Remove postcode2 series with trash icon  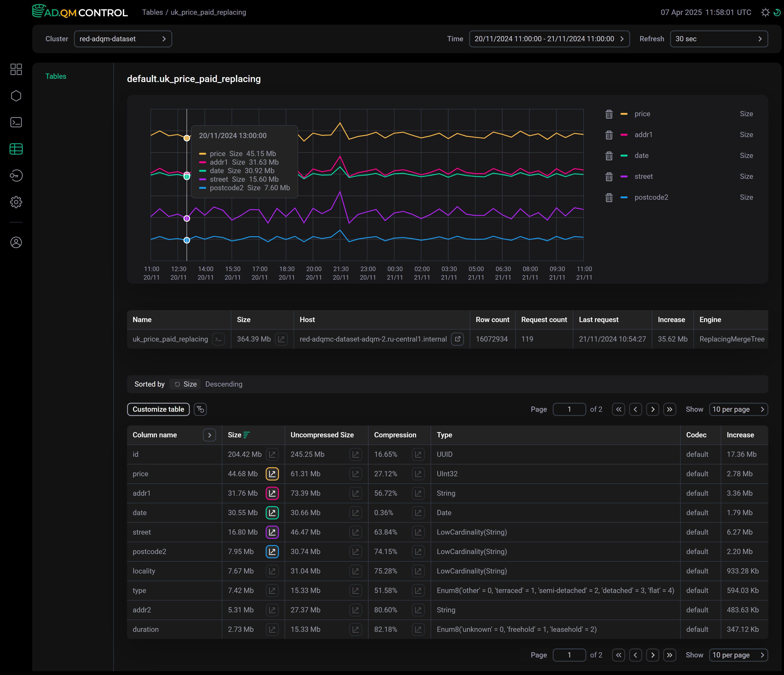pos(609,198)
